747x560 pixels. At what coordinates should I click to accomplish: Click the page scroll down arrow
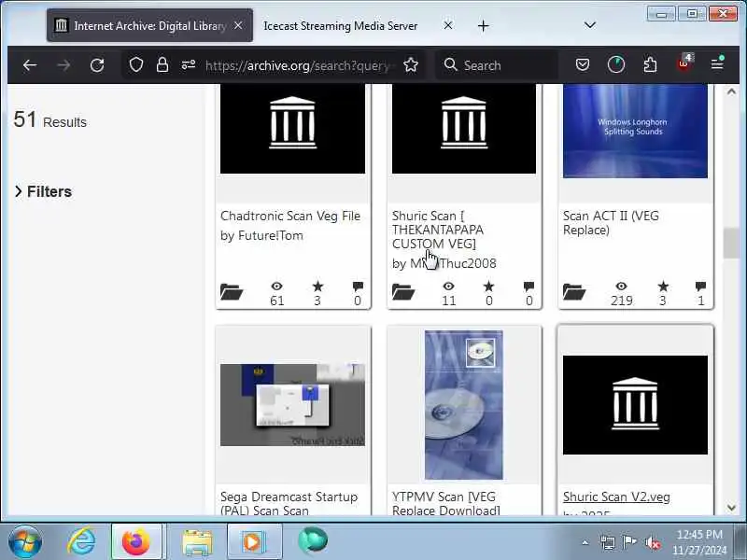(731, 508)
